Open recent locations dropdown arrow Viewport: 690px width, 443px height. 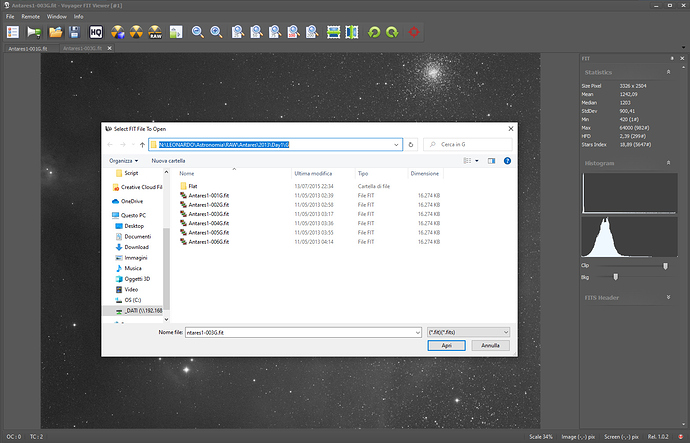click(x=133, y=144)
